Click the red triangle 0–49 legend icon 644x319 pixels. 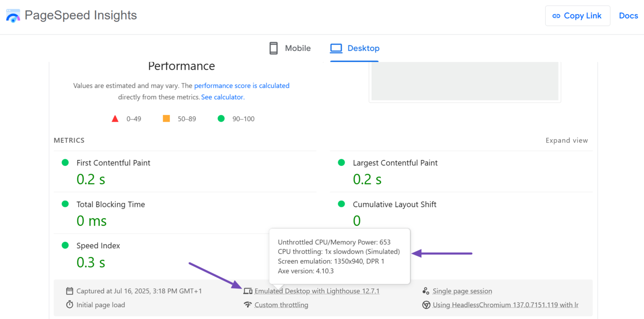tap(115, 119)
